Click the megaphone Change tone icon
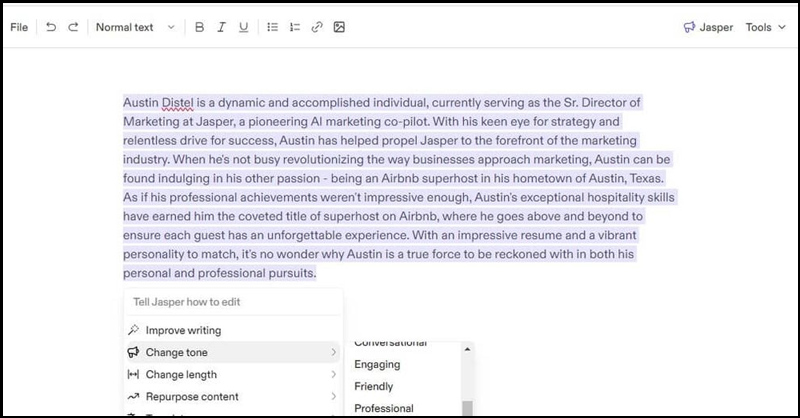Screen dimensions: 800x418 pyautogui.click(x=133, y=352)
